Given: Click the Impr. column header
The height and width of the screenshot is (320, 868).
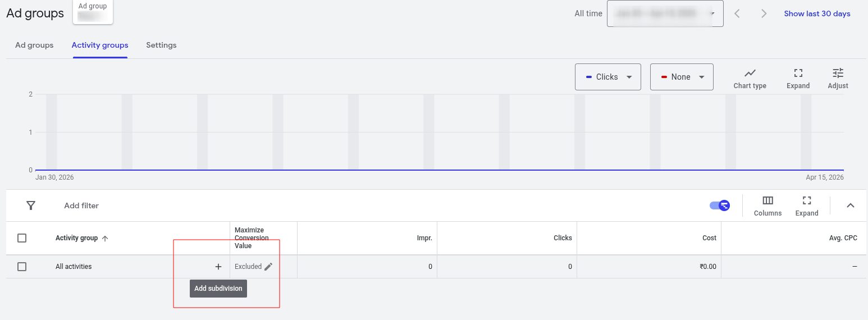Looking at the screenshot, I should tap(424, 238).
